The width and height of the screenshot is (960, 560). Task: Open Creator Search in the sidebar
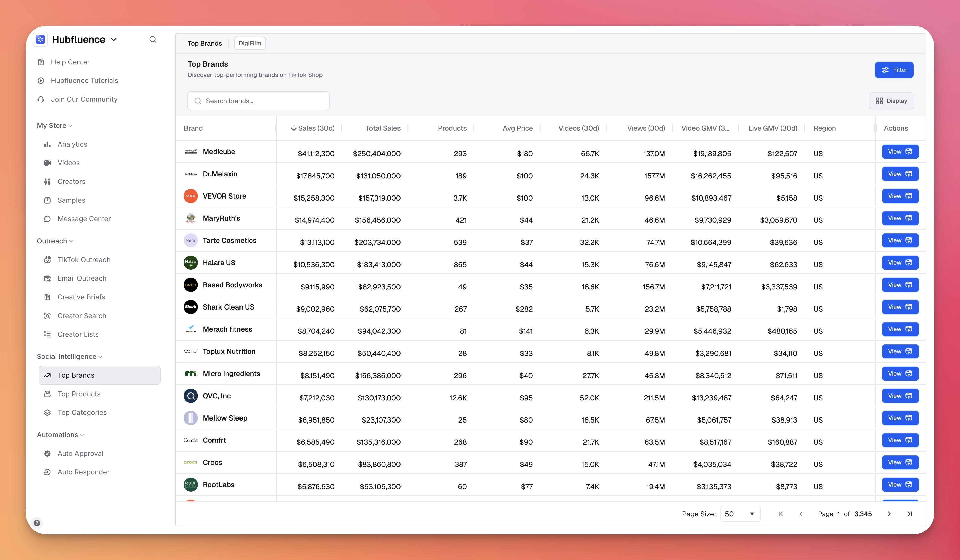(82, 316)
